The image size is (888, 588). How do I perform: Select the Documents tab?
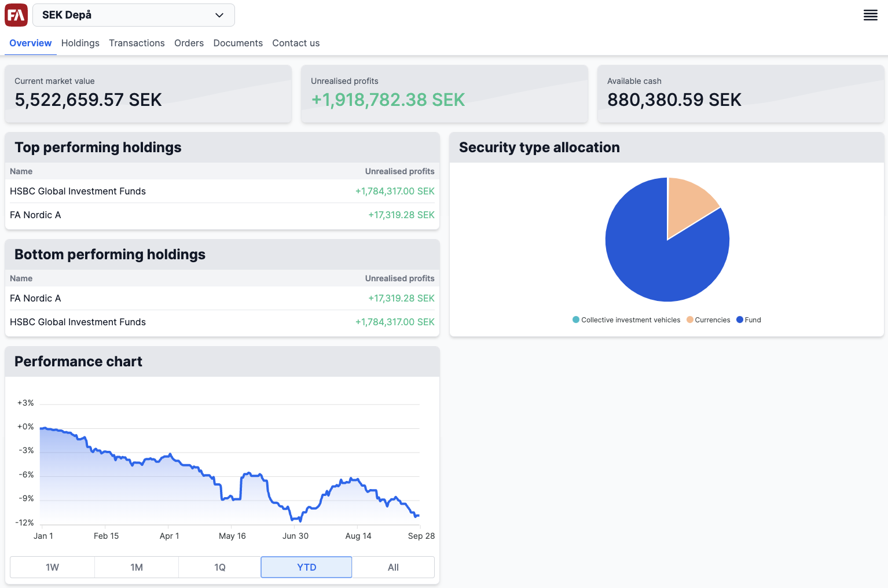click(238, 43)
